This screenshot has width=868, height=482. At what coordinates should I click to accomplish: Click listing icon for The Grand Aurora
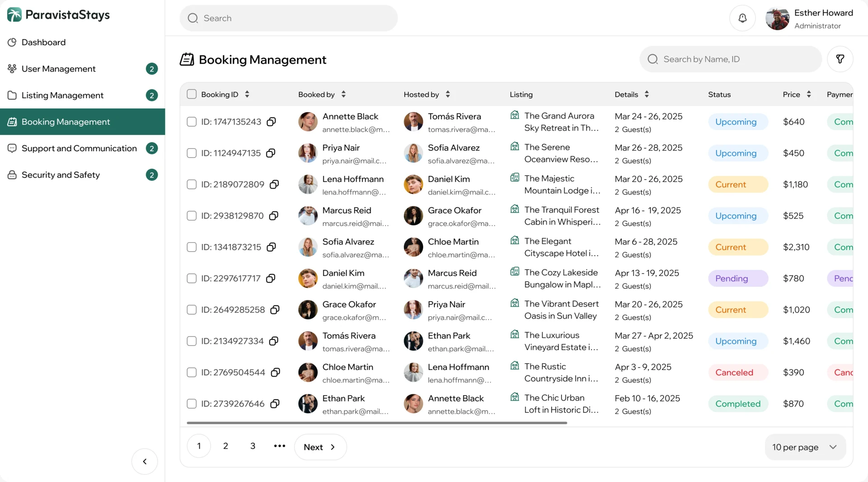pyautogui.click(x=514, y=115)
